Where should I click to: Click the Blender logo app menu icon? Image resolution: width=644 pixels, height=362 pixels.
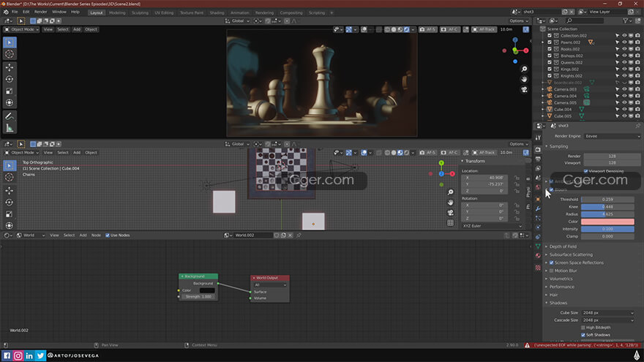(6, 12)
